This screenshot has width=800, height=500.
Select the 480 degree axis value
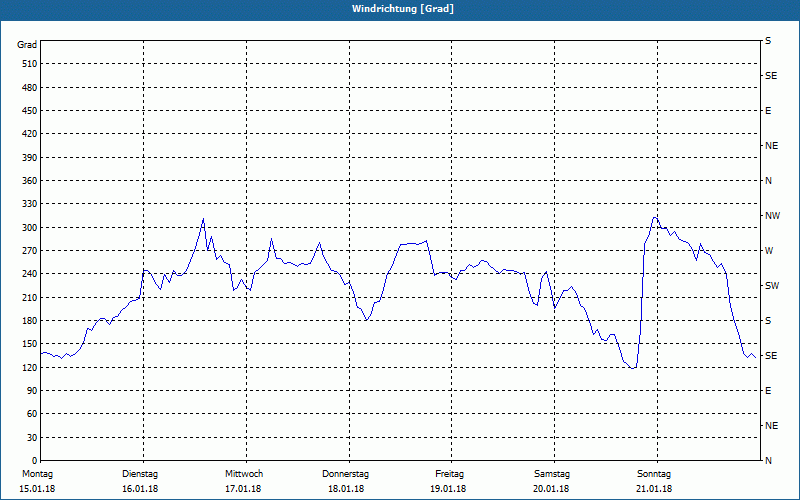(30, 87)
